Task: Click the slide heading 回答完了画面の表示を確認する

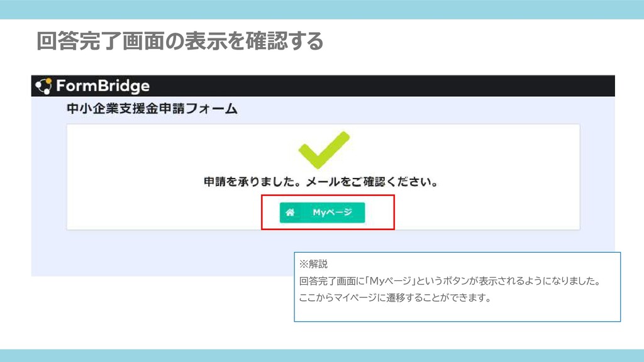Action: pyautogui.click(x=180, y=41)
